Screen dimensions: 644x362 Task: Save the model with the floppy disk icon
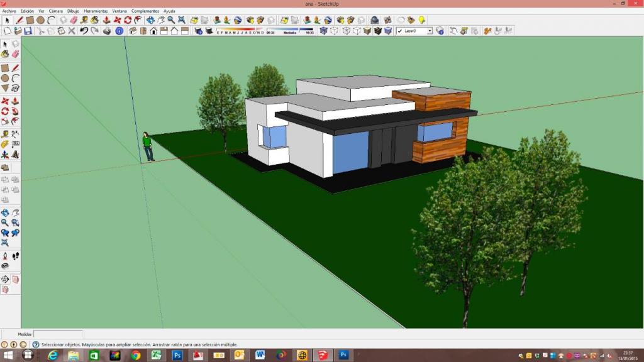pyautogui.click(x=28, y=31)
